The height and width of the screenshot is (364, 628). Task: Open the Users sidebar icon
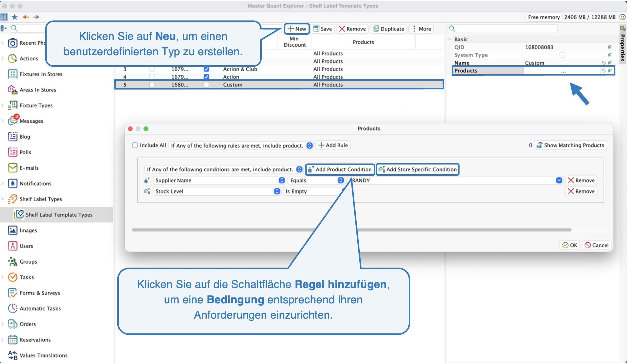(x=13, y=246)
